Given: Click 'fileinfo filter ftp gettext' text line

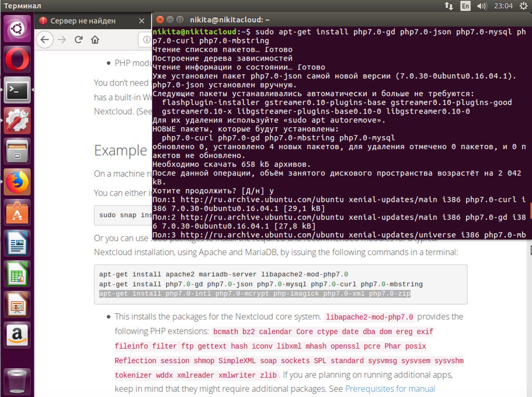Looking at the screenshot, I should point(271,346).
